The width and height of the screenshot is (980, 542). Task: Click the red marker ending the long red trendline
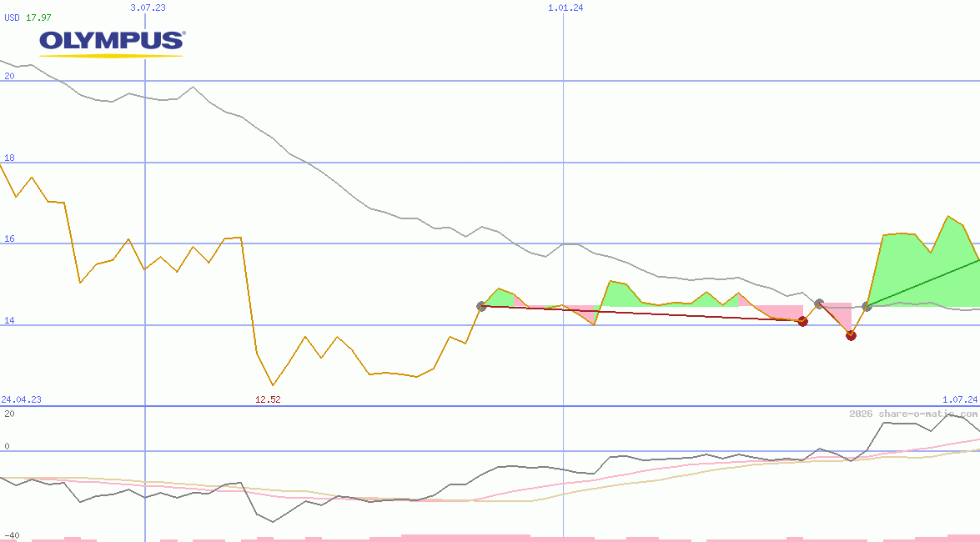(x=802, y=321)
